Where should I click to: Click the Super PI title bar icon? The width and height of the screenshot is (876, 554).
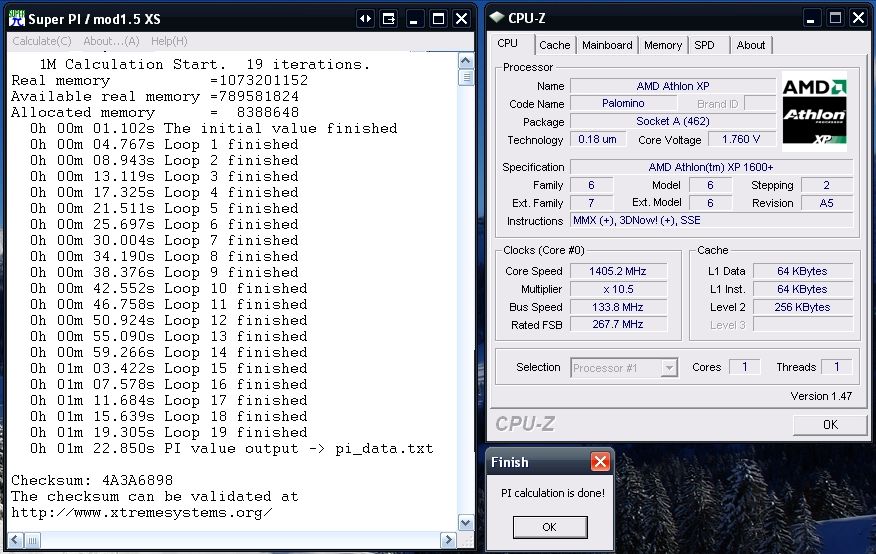16,18
